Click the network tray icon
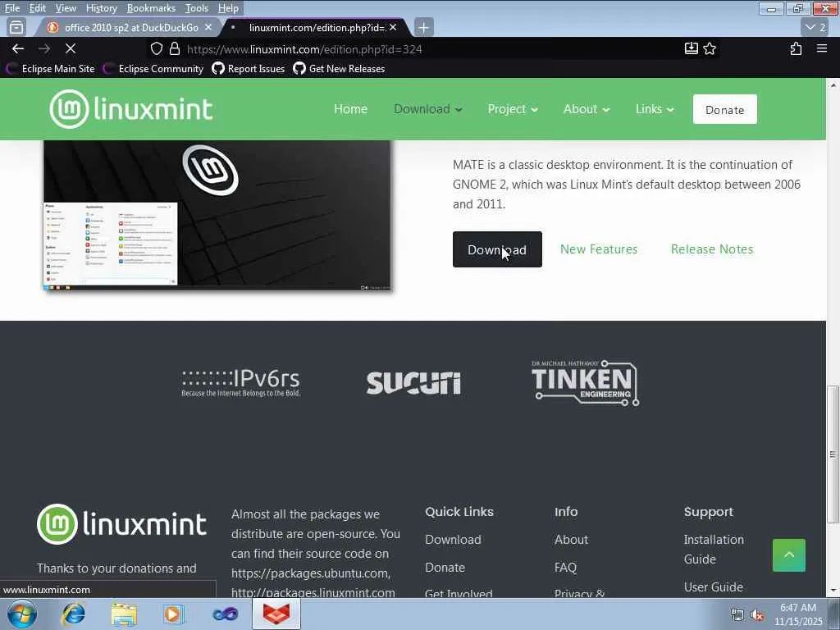Screen dimensions: 840x630 tap(737, 615)
